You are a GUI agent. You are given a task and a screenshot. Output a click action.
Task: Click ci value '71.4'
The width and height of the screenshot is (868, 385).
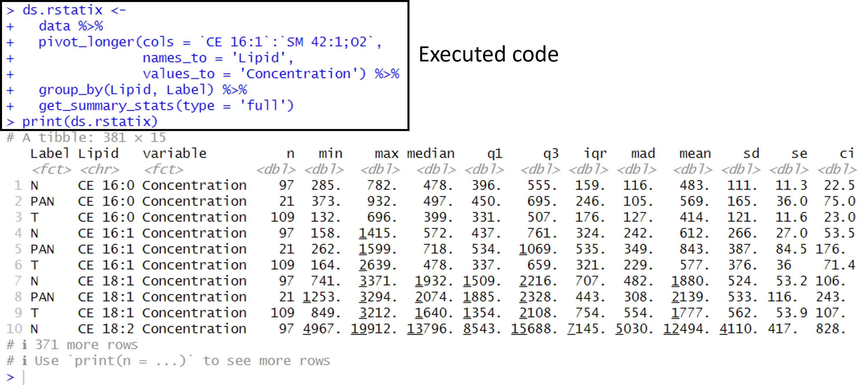coord(839,265)
